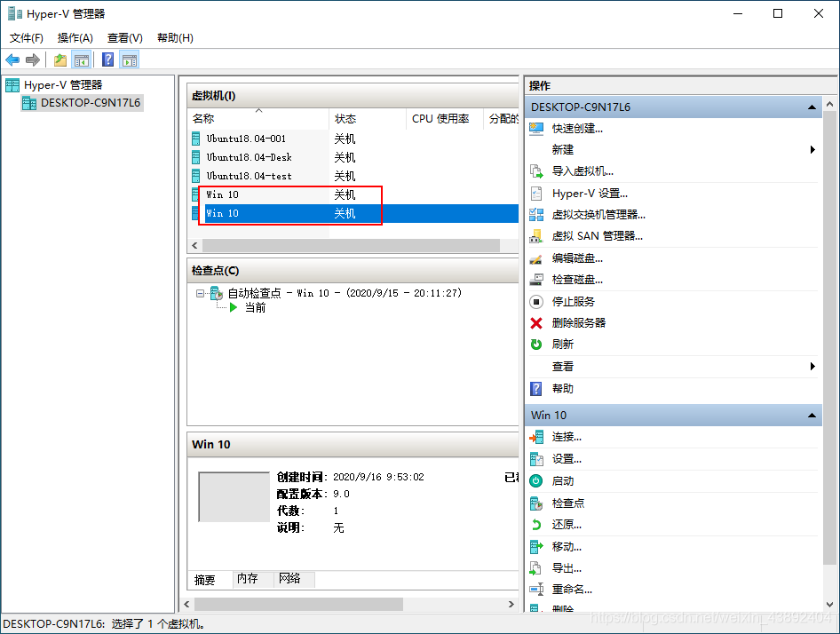840x634 pixels.
Task: Click the VM list scroll-left arrow
Action: pos(194,245)
